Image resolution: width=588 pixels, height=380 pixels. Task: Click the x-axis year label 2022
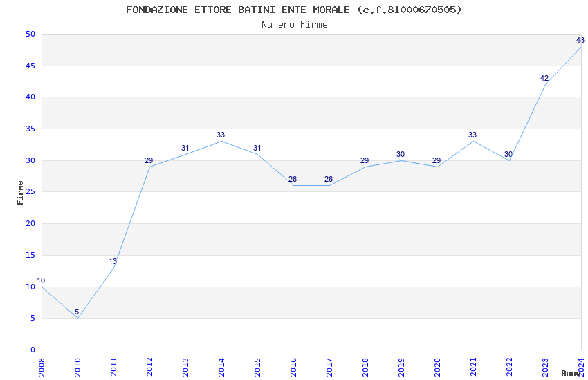click(509, 367)
